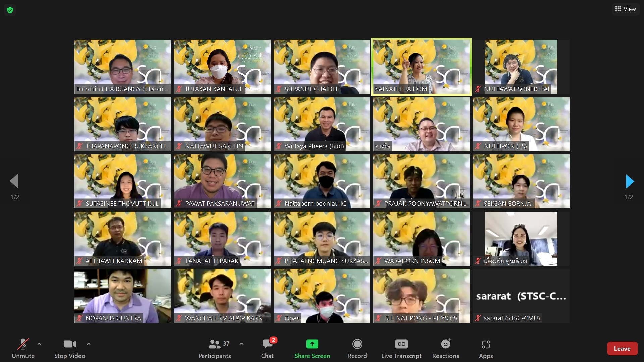
Task: Open the View layout menu
Action: click(626, 9)
